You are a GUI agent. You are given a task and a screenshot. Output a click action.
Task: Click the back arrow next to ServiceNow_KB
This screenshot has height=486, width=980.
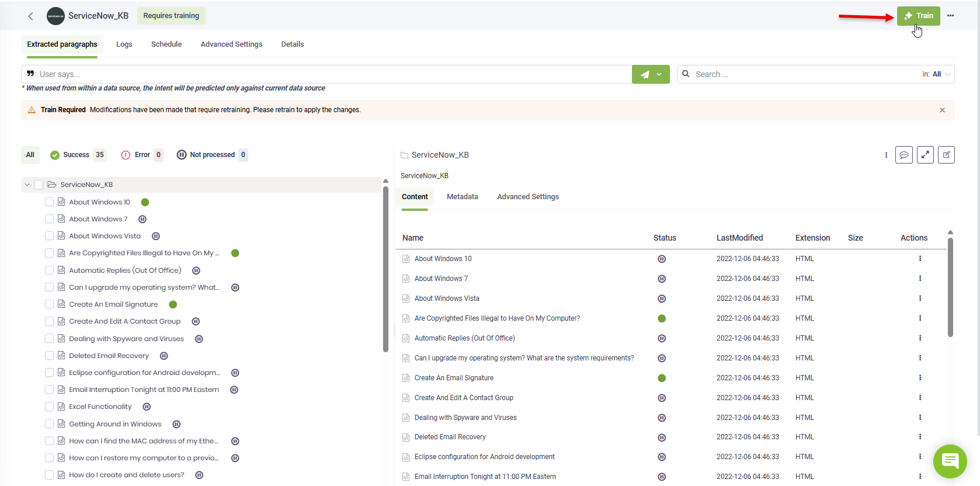[x=30, y=16]
